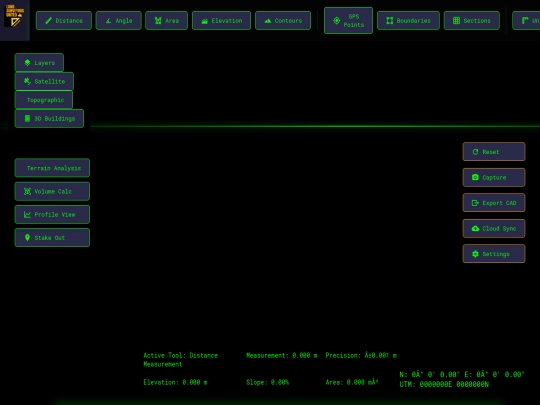Open the Topographic map layer
The image size is (540, 405).
44,100
